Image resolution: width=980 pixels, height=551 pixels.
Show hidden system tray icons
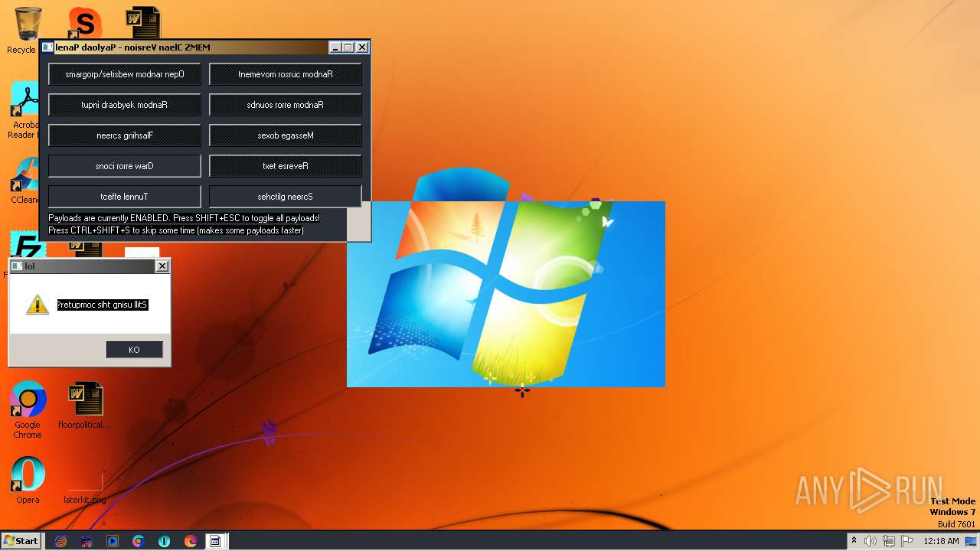click(x=854, y=541)
